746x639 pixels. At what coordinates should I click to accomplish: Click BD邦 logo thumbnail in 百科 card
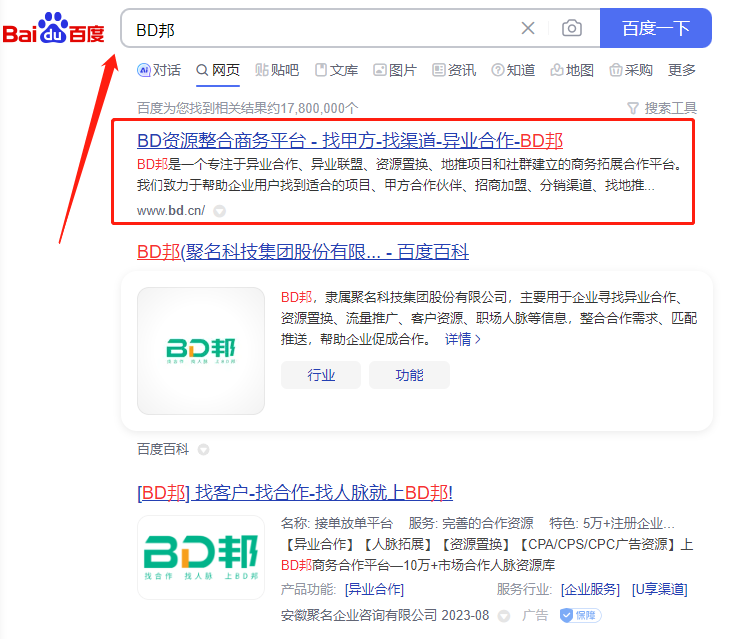click(x=201, y=351)
